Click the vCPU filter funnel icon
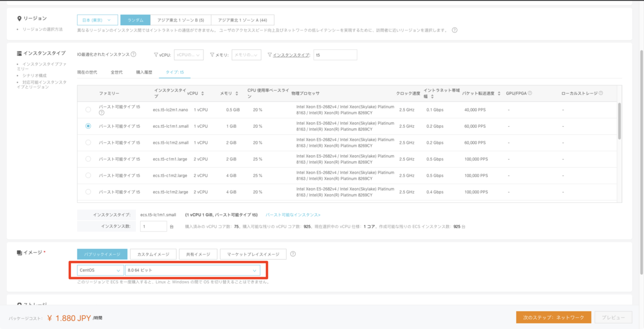Viewport: 644px width, 329px height. (x=156, y=55)
